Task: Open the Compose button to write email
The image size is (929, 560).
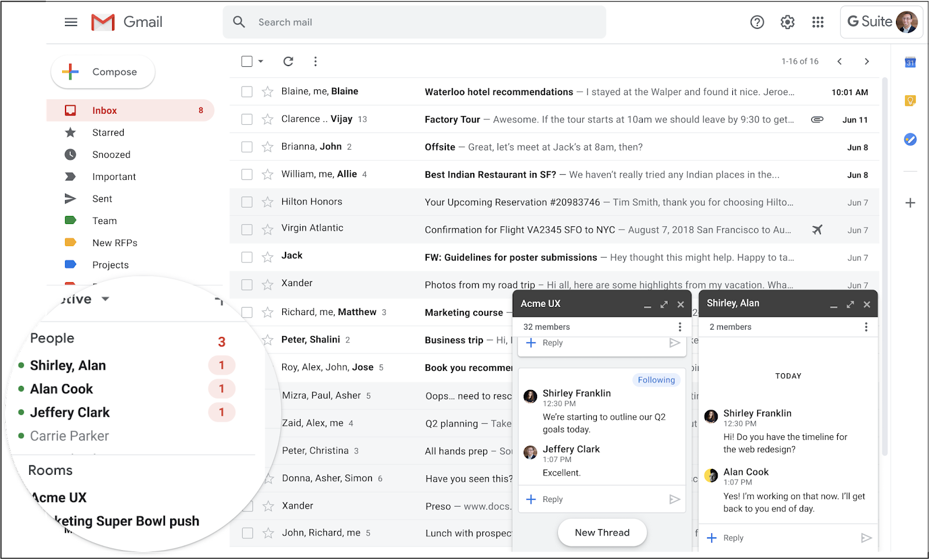Action: tap(103, 71)
